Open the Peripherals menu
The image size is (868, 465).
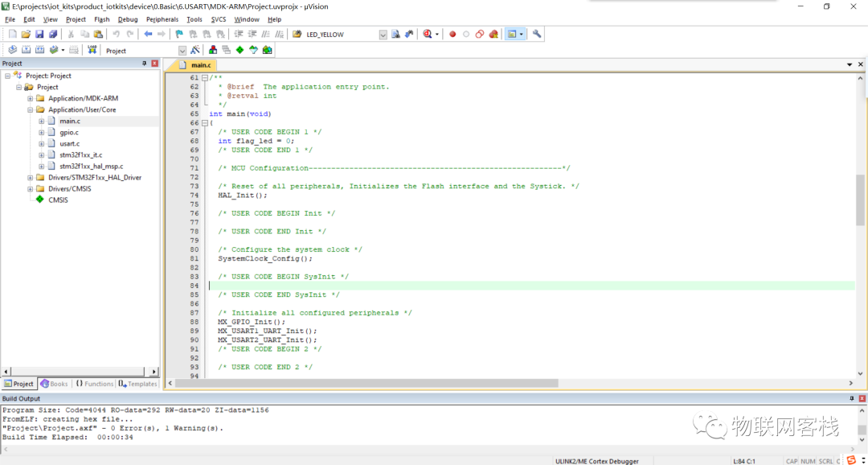tap(162, 19)
